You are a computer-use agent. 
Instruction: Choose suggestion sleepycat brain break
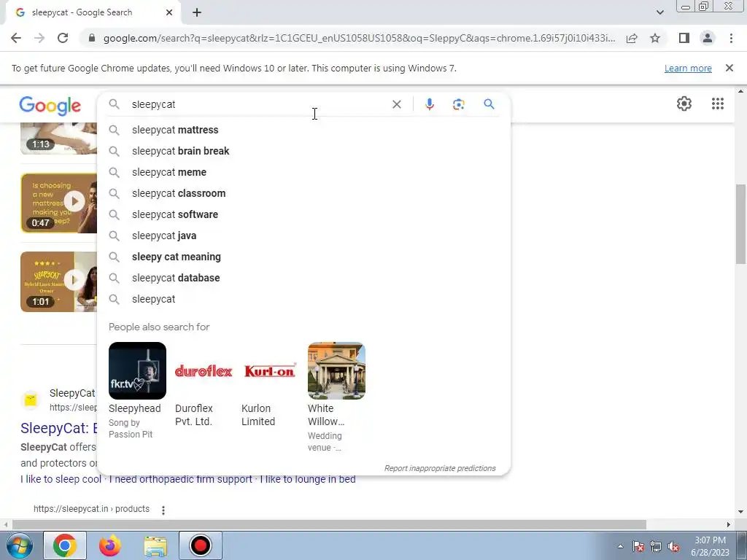pyautogui.click(x=303, y=151)
